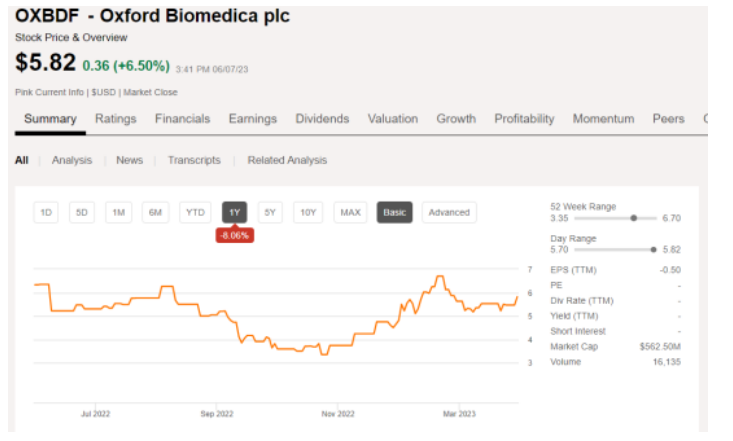Click the 52 Week Range slider dot
733x441 pixels.
pos(633,218)
